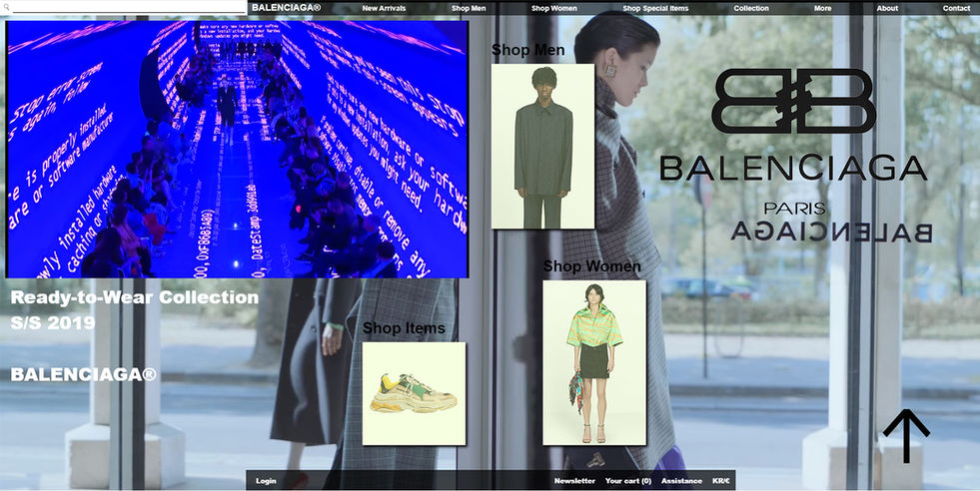Go to the About page
The image size is (980, 491).
[887, 8]
